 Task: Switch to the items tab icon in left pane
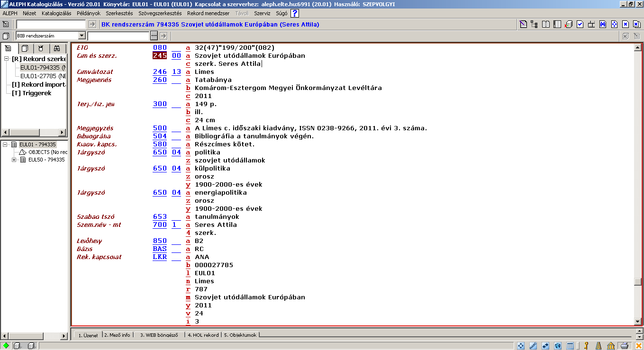(25, 48)
